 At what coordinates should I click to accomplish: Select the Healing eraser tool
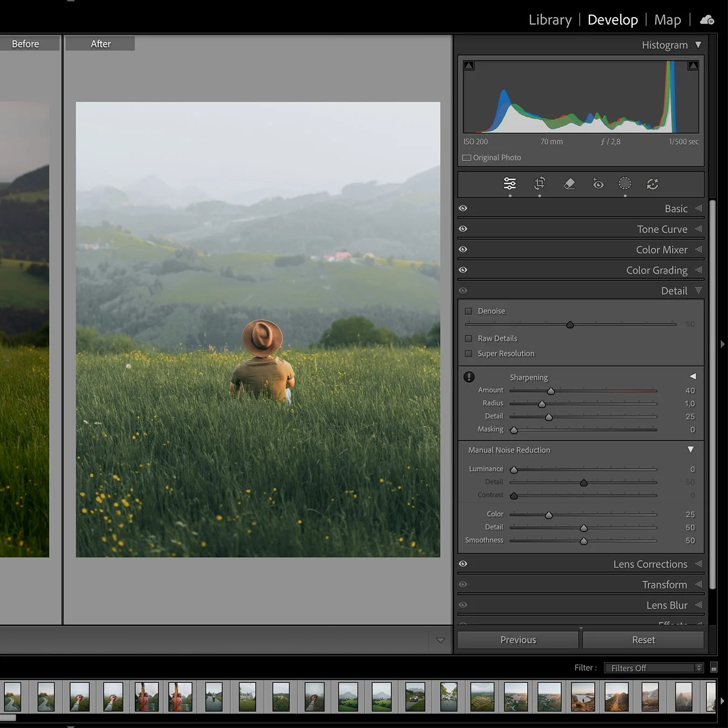tap(569, 184)
